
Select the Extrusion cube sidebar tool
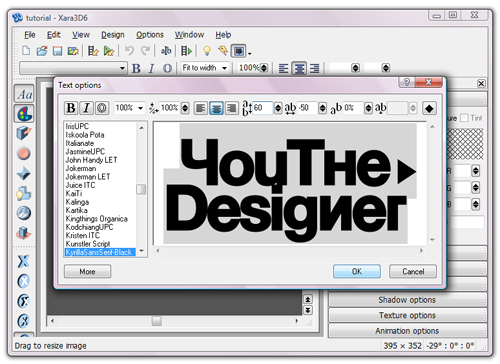pyautogui.click(x=24, y=133)
